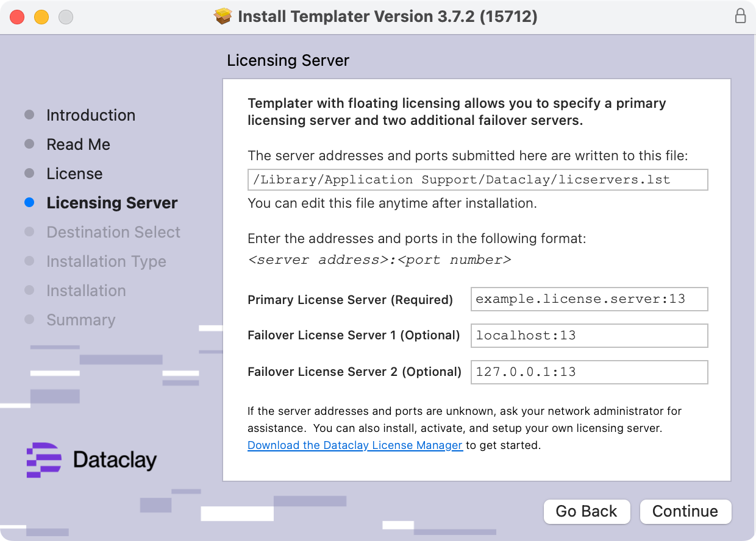Click the lock icon in title bar
Image resolution: width=756 pixels, height=541 pixels.
[740, 16]
